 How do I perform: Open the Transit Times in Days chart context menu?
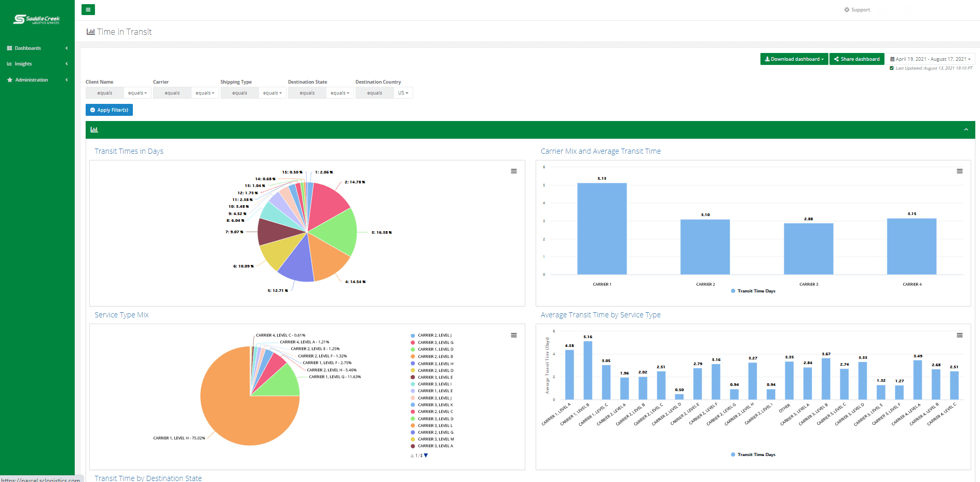[514, 171]
